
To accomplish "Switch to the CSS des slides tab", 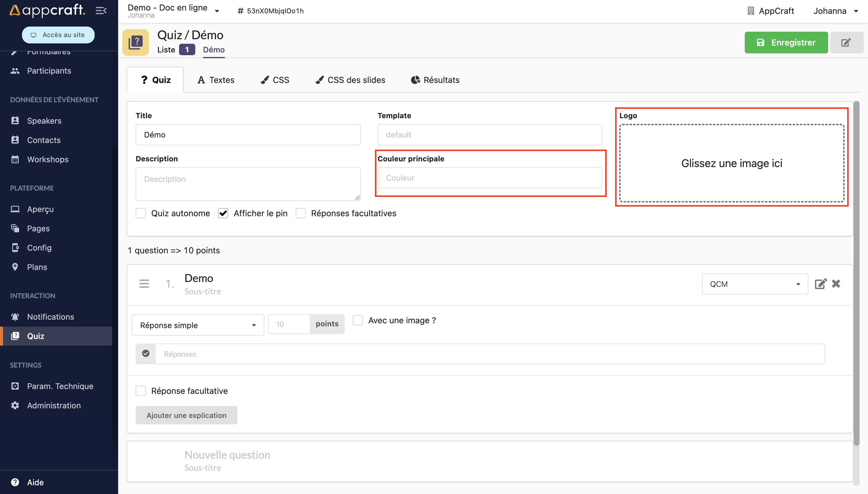I will 350,80.
